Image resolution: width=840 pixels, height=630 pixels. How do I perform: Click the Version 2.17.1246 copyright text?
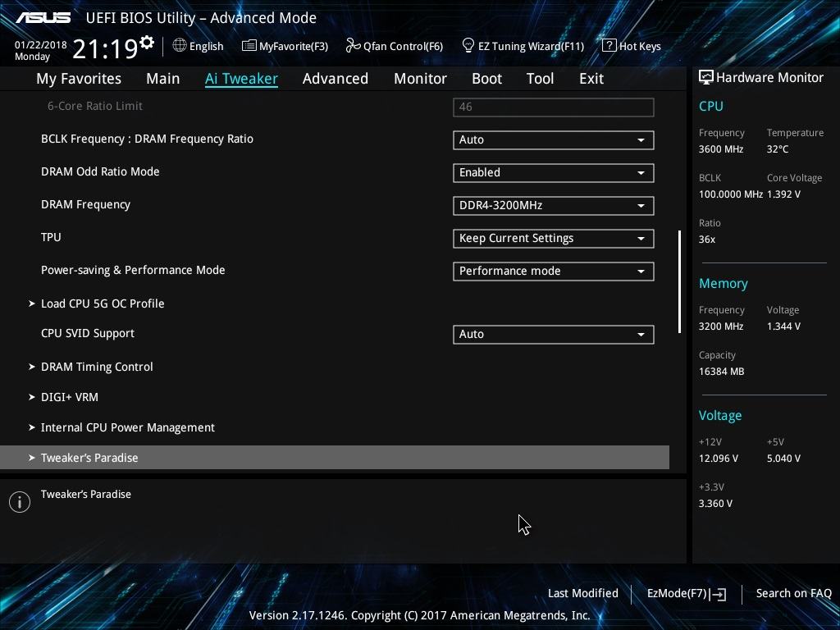point(419,615)
